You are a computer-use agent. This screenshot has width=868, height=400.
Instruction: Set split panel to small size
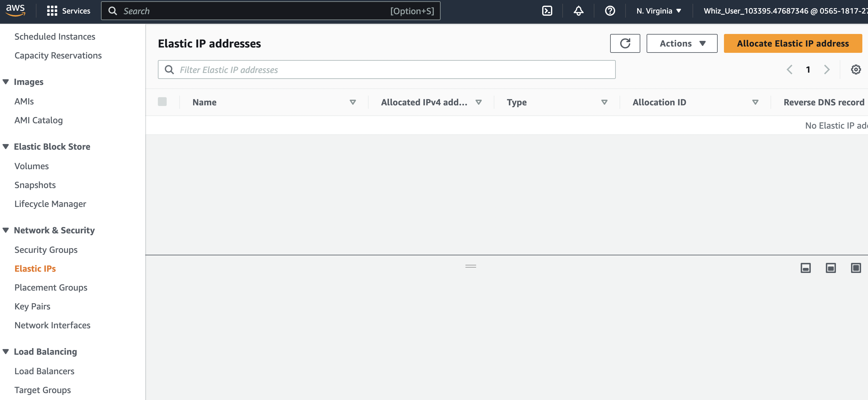[x=805, y=268]
